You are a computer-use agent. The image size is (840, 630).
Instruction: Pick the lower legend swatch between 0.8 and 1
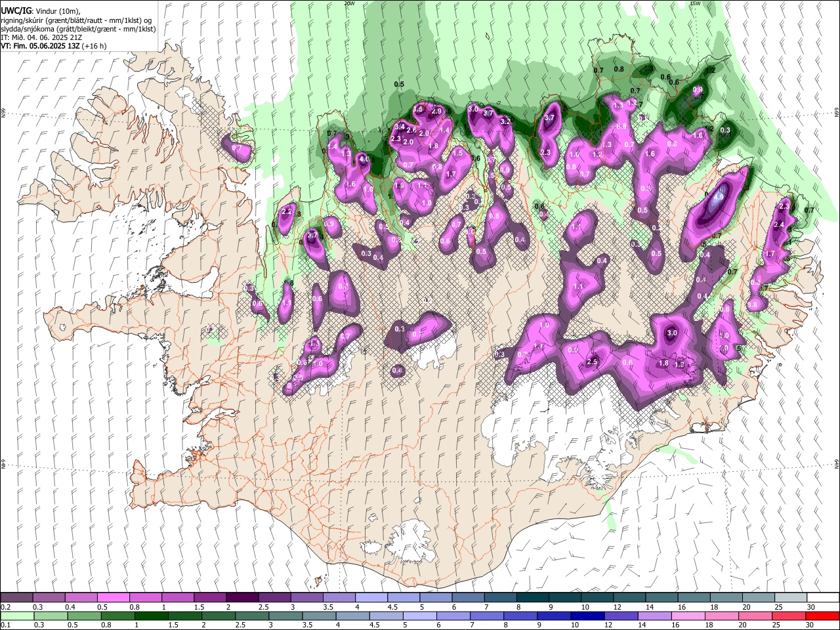pyautogui.click(x=117, y=616)
